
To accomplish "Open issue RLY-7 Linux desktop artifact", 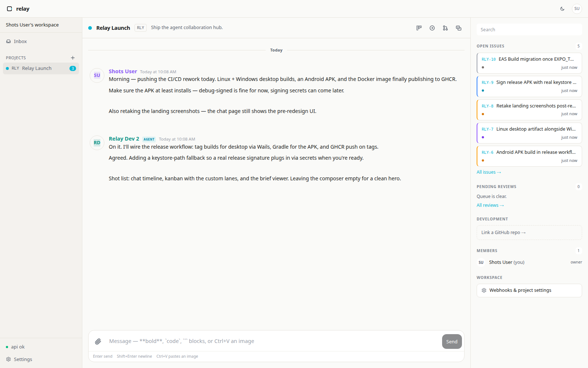I will [529, 133].
